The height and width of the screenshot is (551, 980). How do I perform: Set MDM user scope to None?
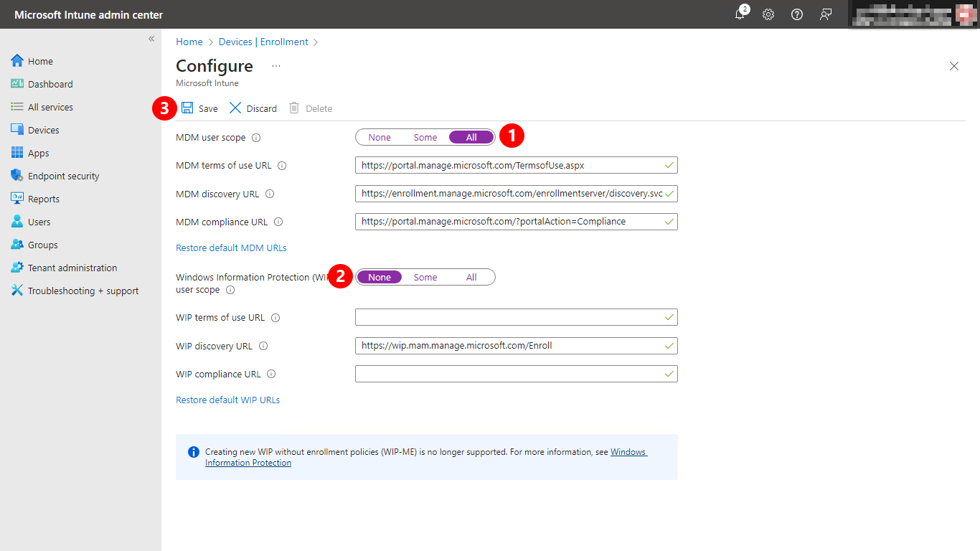pyautogui.click(x=380, y=137)
